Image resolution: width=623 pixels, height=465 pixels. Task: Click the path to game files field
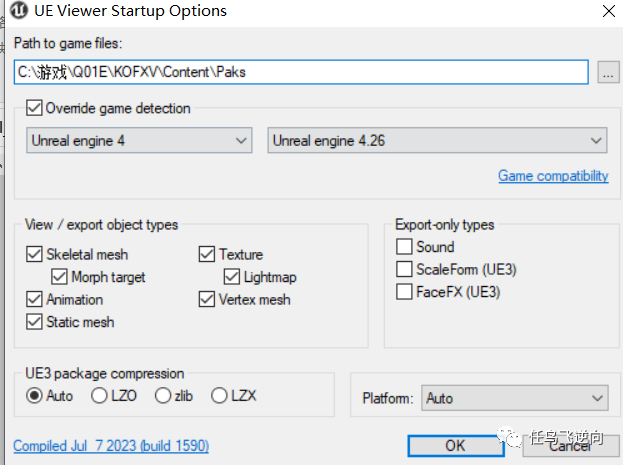coord(301,72)
